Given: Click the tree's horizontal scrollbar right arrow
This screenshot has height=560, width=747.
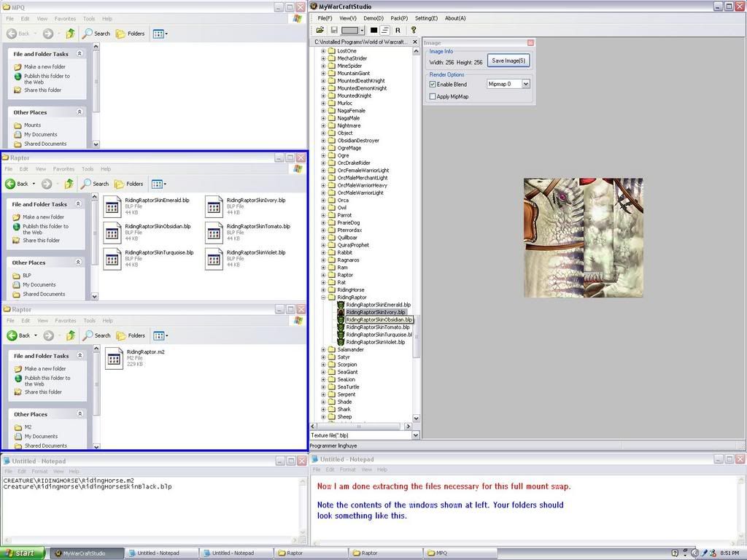Looking at the screenshot, I should (x=408, y=426).
